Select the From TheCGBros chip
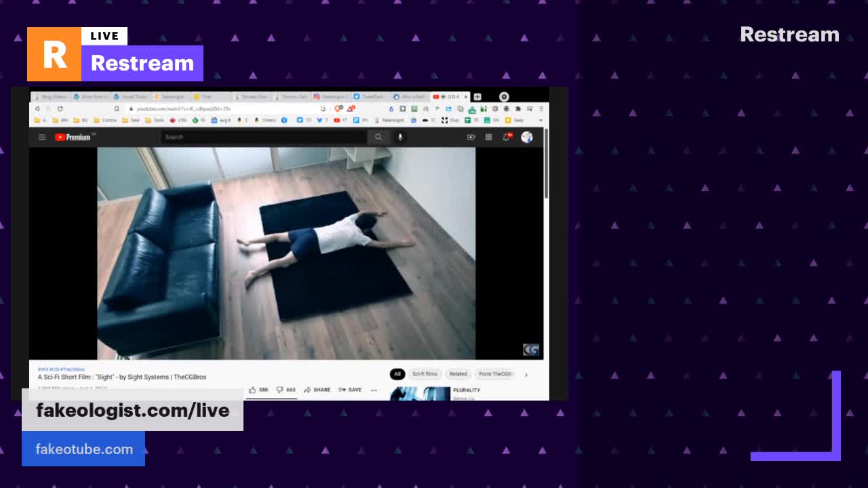The image size is (868, 488). 495,374
